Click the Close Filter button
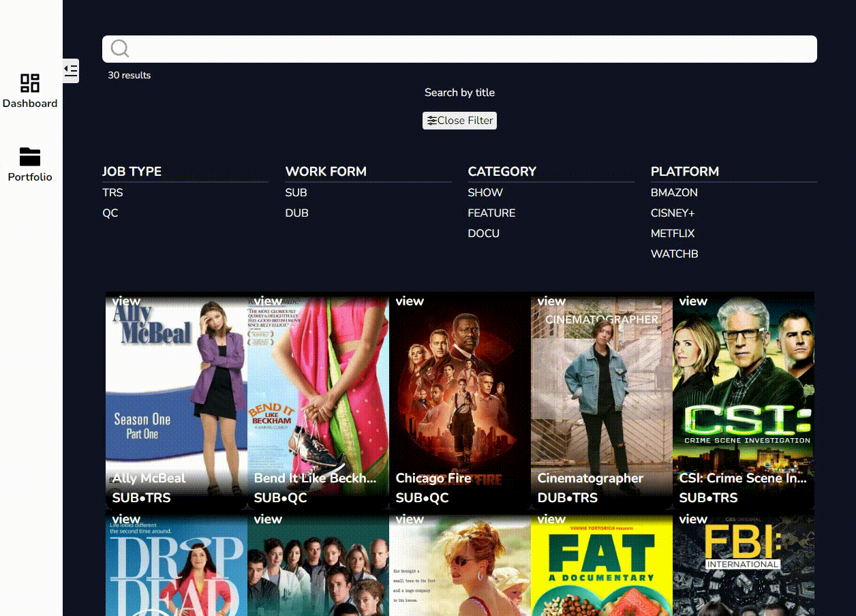 point(459,121)
